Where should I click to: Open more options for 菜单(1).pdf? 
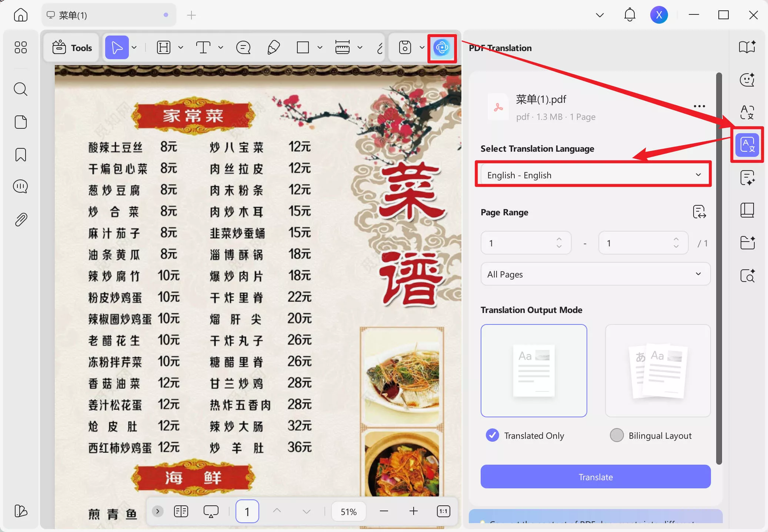tap(699, 106)
